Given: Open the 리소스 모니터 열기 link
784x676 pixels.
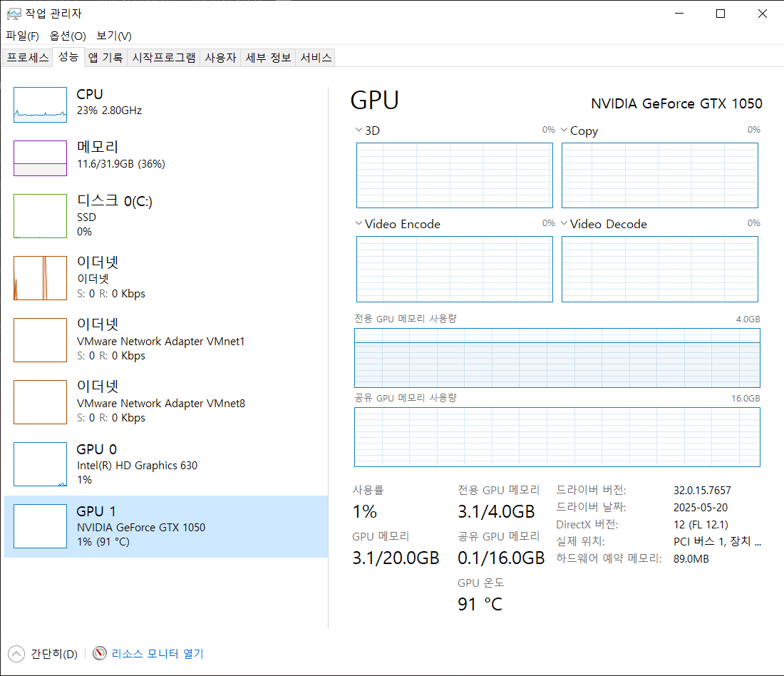Looking at the screenshot, I should click(x=158, y=653).
